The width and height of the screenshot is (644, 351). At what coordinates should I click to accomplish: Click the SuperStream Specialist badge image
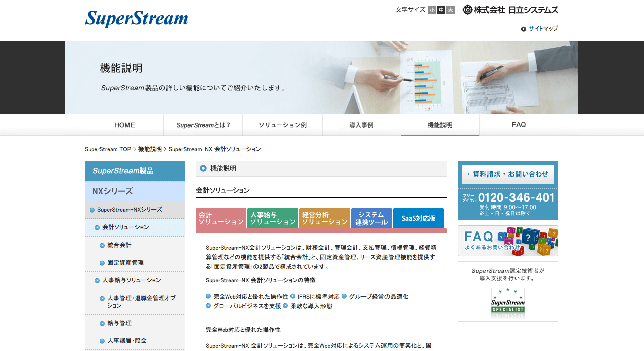(x=507, y=303)
